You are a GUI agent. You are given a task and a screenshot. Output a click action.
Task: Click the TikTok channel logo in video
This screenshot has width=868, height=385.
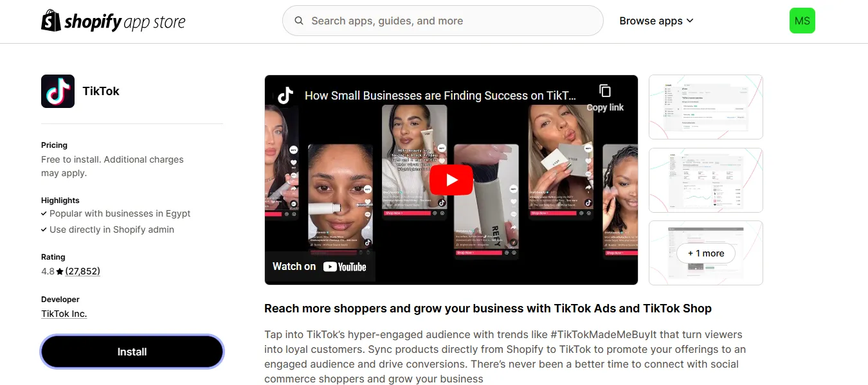[x=285, y=96]
